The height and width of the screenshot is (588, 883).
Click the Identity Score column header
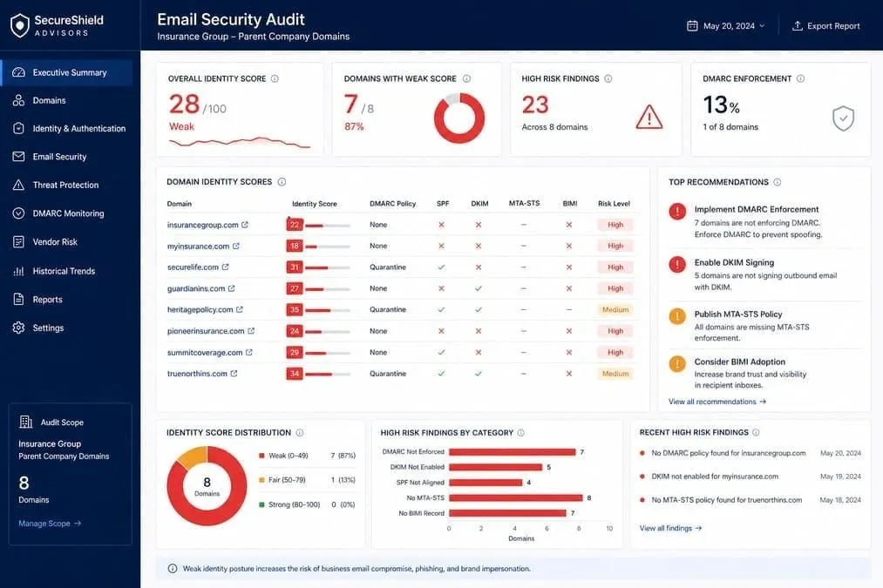coord(314,204)
